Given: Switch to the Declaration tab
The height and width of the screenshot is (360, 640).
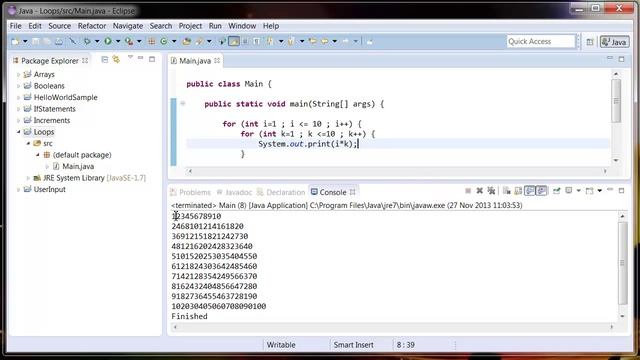Looking at the screenshot, I should tap(281, 192).
